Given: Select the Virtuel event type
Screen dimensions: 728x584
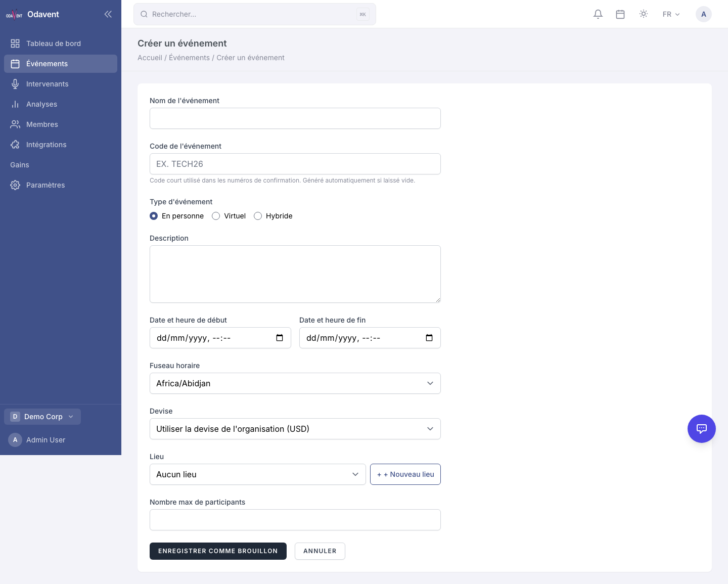Looking at the screenshot, I should tap(216, 216).
